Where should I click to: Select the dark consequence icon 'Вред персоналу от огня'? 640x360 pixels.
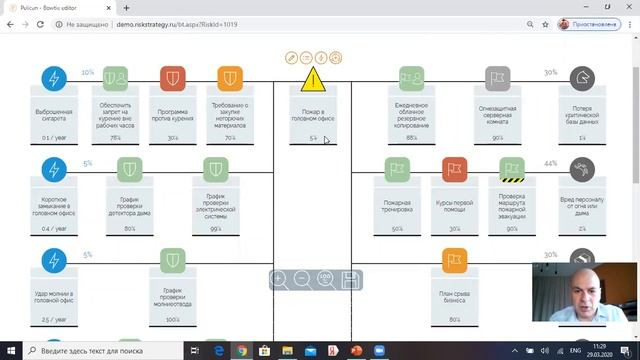(x=582, y=169)
